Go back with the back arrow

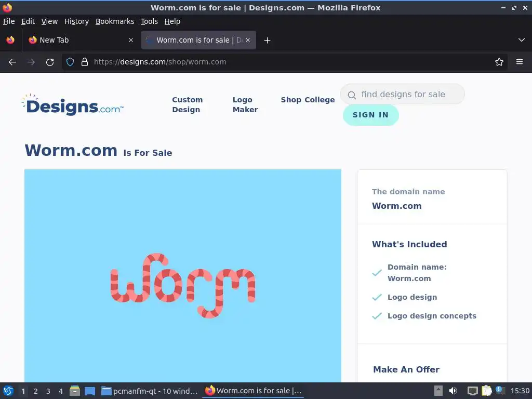click(x=12, y=62)
